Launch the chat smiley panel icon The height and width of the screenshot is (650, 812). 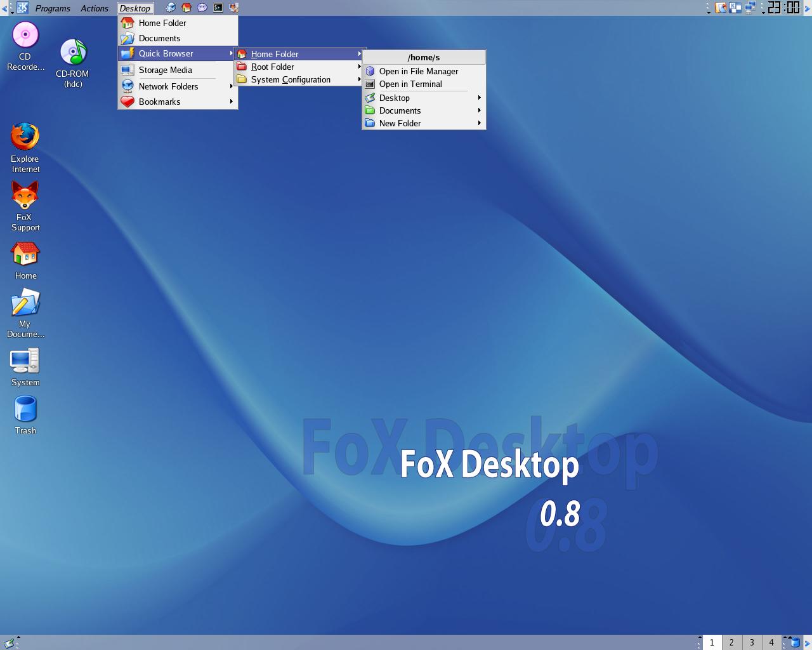202,8
